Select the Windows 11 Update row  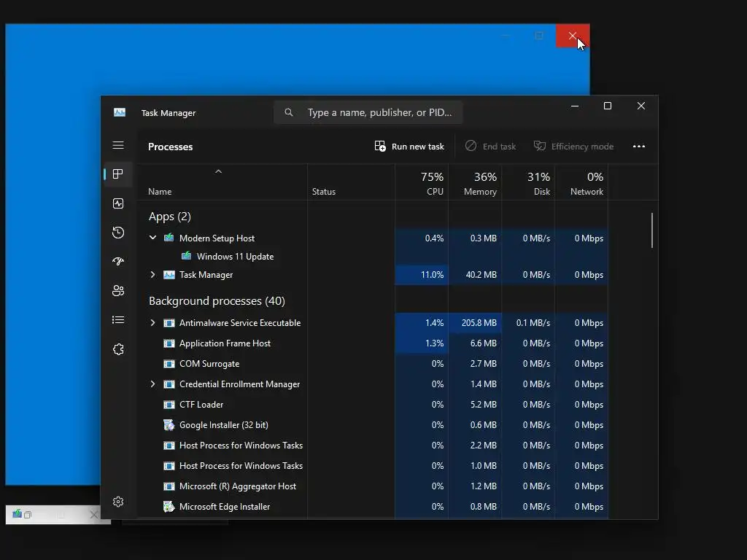pos(373,256)
